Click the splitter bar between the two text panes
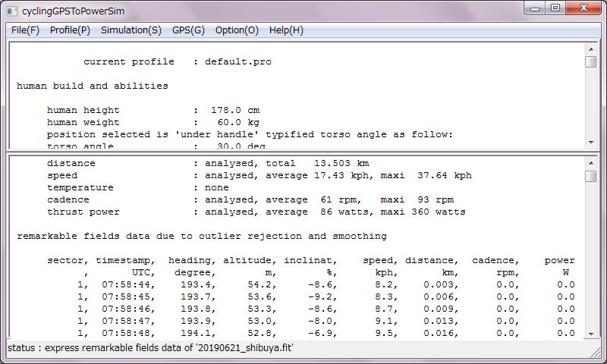Viewport: 607px width, 364px height. click(303, 152)
